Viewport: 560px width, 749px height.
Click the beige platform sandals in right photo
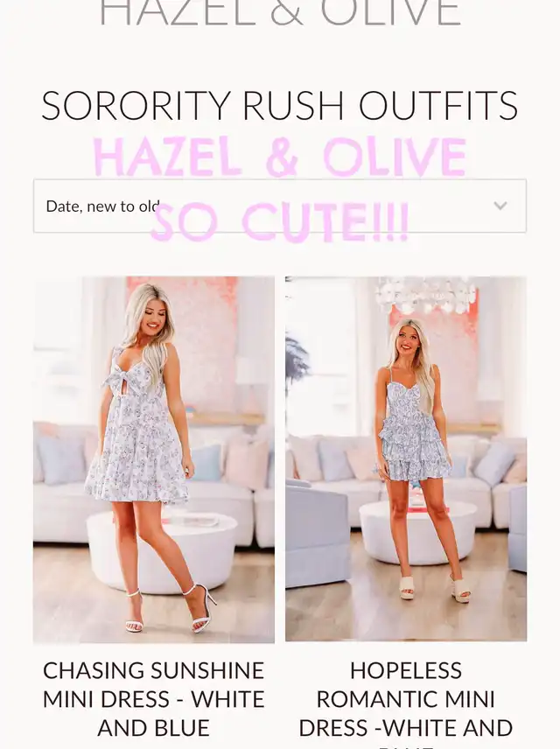(435, 589)
